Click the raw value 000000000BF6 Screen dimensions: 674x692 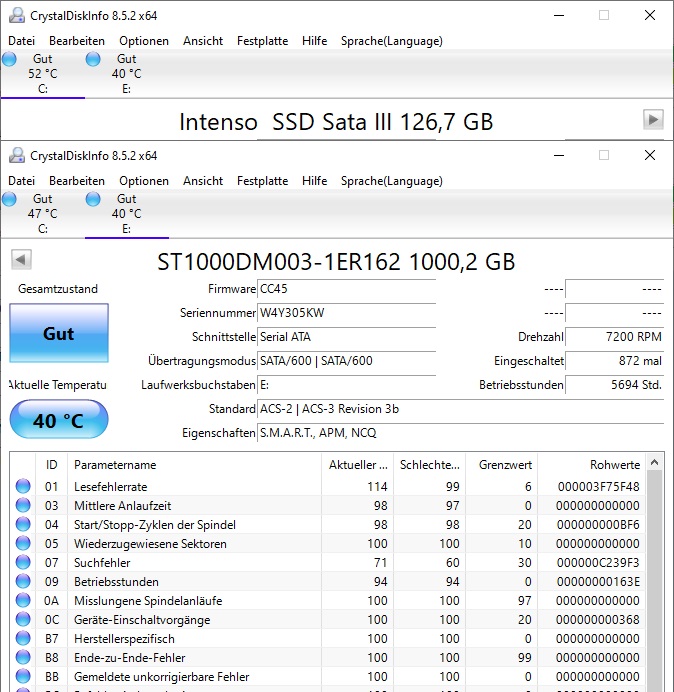pyautogui.click(x=598, y=524)
